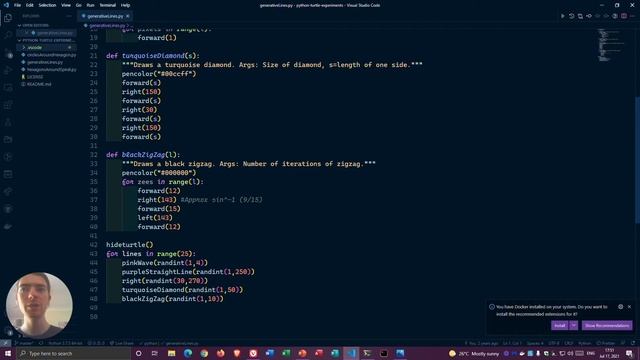Image resolution: width=640 pixels, height=360 pixels.
Task: Open generativeLines.py in the project file tree
Action: (x=45, y=62)
